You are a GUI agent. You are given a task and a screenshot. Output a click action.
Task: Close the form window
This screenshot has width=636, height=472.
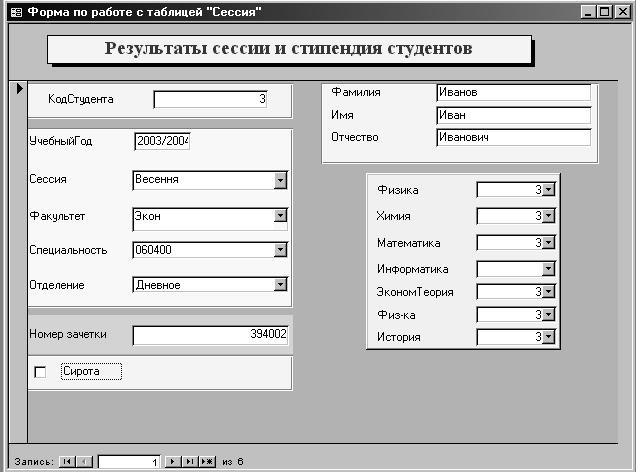(x=623, y=12)
